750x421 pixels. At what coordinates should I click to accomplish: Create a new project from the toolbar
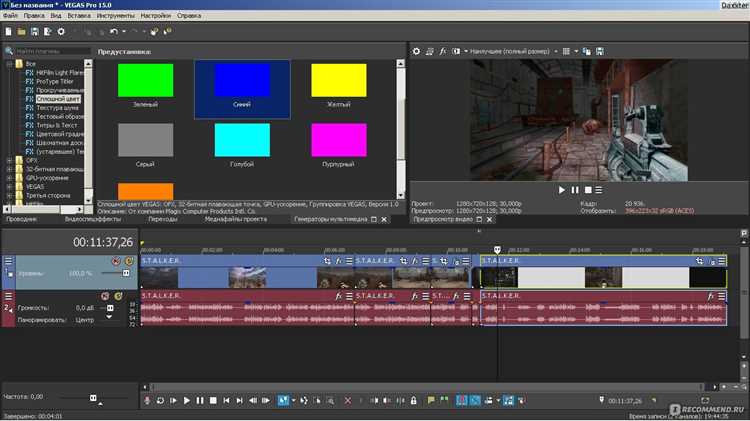[x=8, y=32]
